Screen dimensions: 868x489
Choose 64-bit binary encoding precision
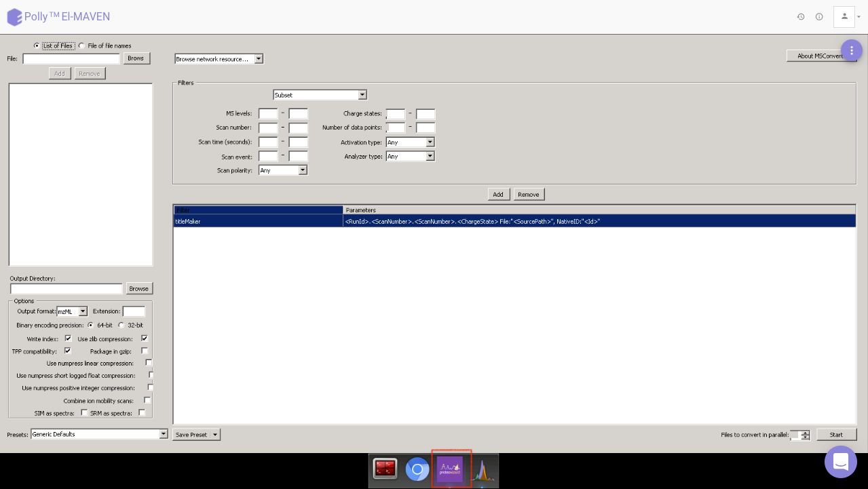[91, 325]
